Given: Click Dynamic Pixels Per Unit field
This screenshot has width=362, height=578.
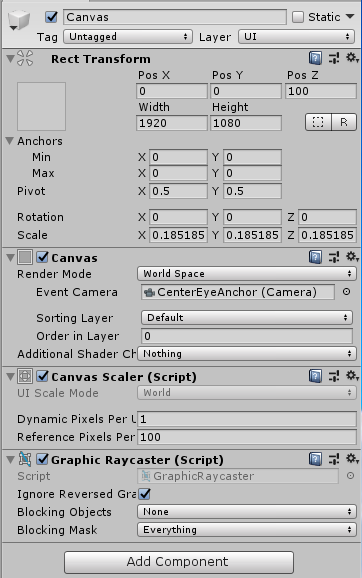Looking at the screenshot, I should [x=247, y=419].
